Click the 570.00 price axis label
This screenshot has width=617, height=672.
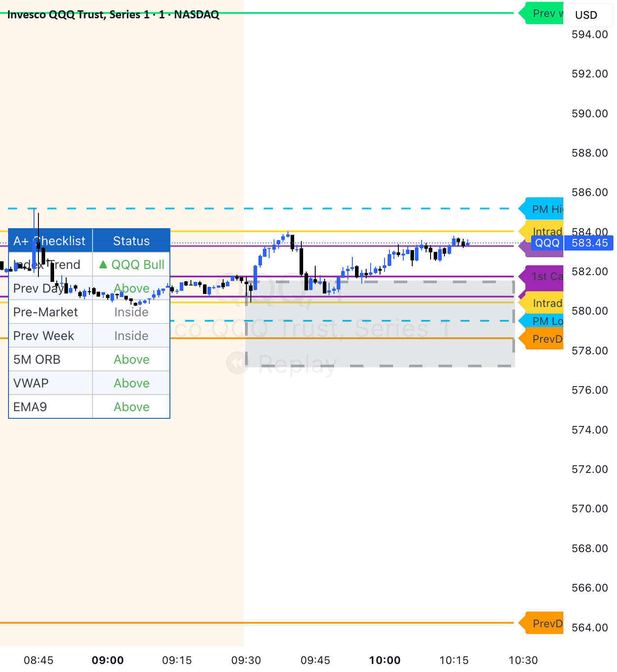coord(590,509)
